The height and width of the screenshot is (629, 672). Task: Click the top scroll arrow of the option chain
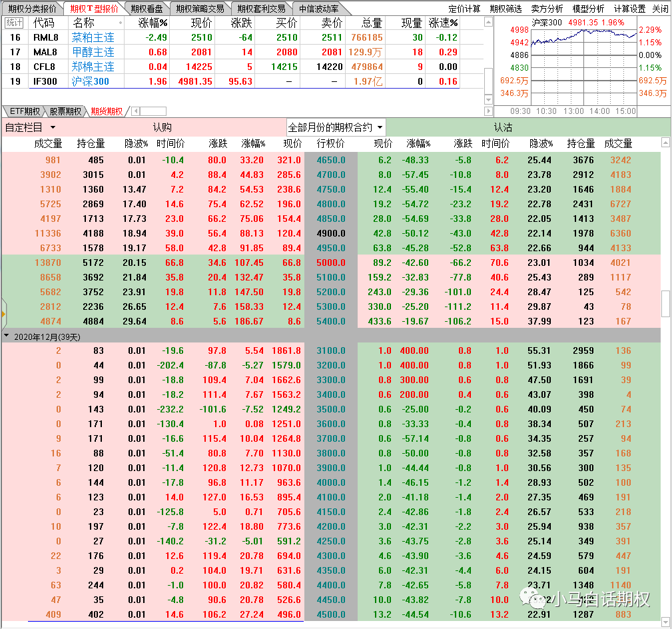click(x=665, y=143)
